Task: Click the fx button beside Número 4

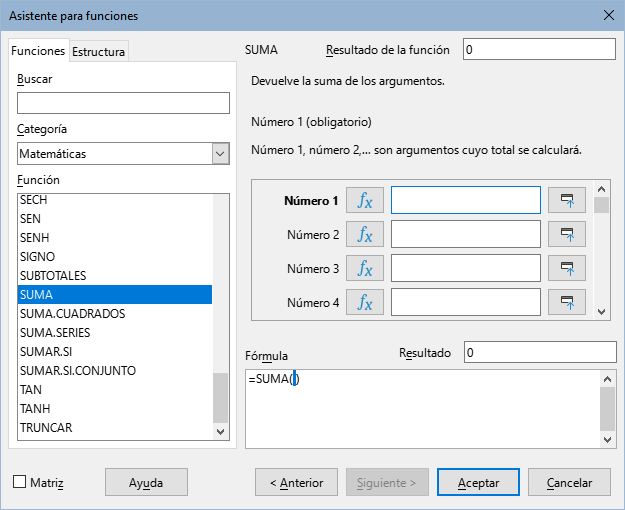Action: pyautogui.click(x=365, y=301)
